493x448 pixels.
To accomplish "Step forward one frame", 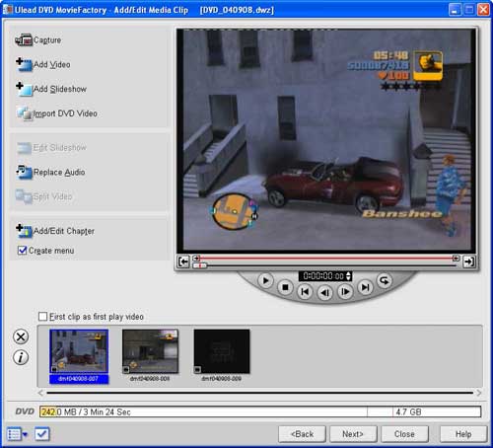I will pos(345,292).
